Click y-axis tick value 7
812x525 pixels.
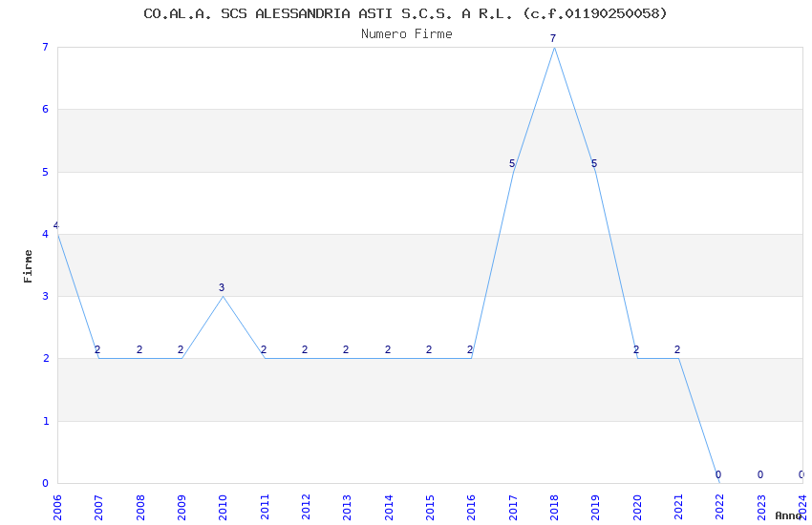pyautogui.click(x=46, y=47)
